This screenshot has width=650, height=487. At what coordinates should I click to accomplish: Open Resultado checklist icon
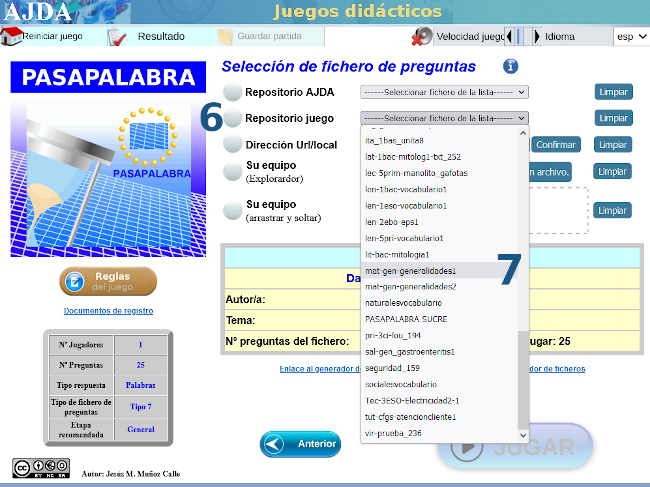(118, 36)
